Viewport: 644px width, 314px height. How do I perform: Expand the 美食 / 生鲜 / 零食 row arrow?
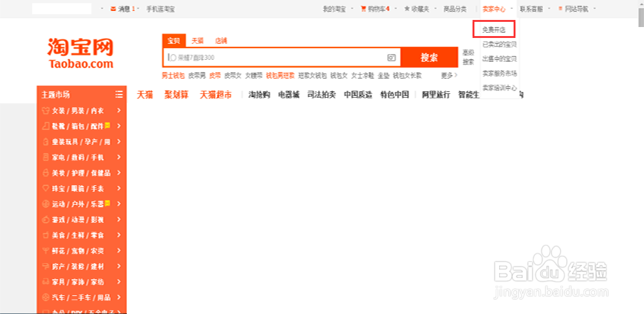coord(119,235)
